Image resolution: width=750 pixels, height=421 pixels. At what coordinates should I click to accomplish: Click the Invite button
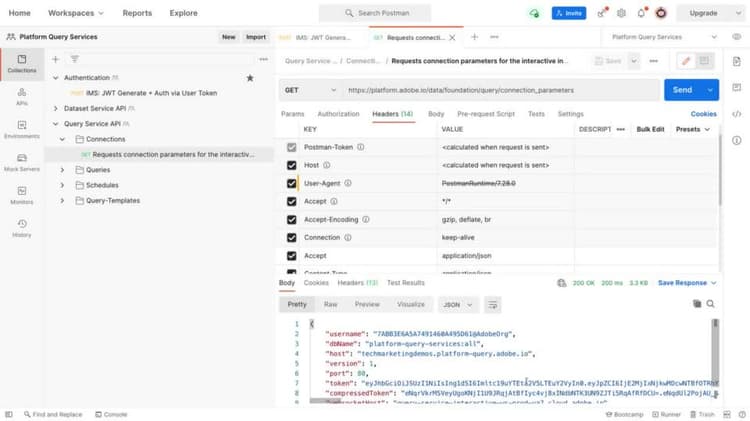click(x=569, y=13)
